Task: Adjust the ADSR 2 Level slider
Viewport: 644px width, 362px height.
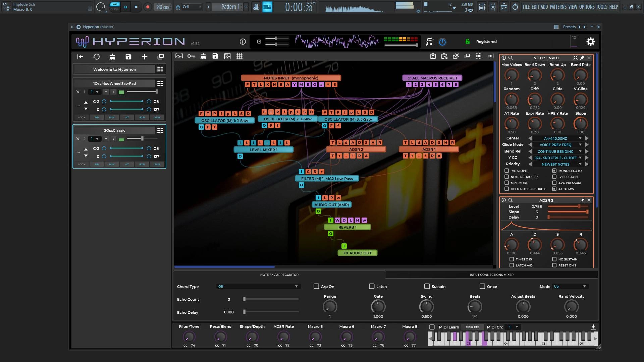Action: pyautogui.click(x=568, y=206)
